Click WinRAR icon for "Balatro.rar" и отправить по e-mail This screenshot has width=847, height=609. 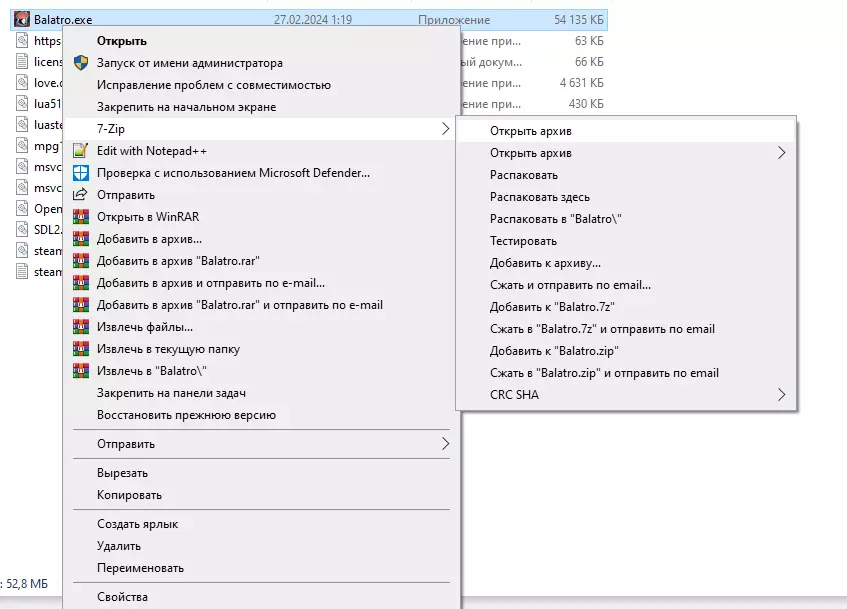coord(80,305)
